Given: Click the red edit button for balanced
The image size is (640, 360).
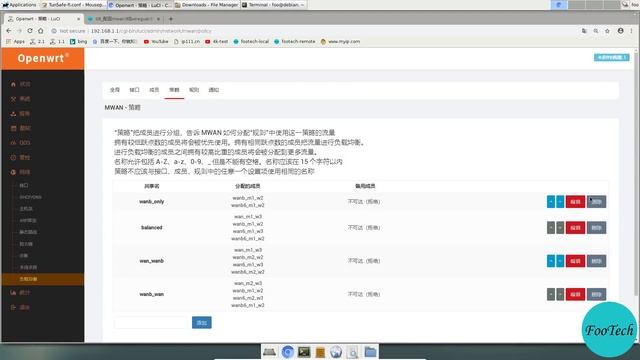Looking at the screenshot, I should [575, 228].
